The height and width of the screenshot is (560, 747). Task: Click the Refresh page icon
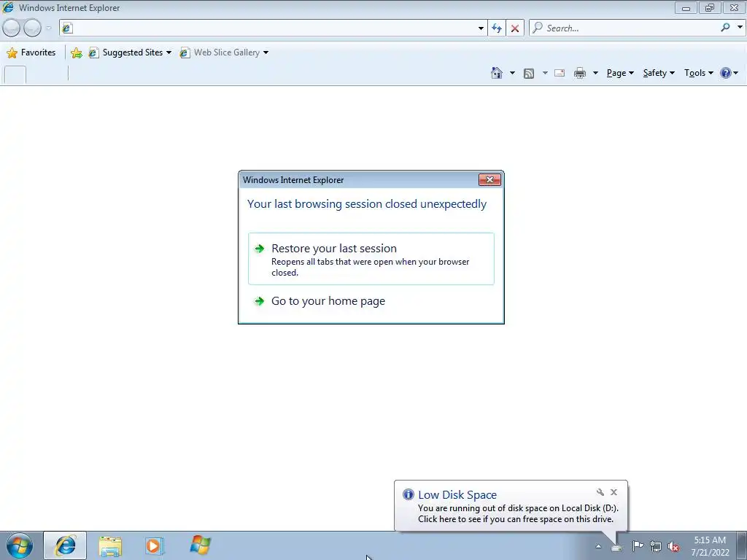497,28
